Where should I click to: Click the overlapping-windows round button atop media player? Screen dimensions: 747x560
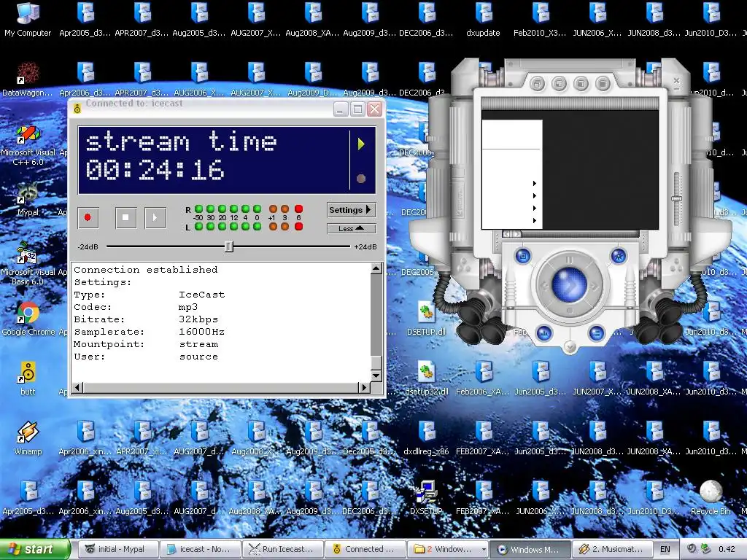pyautogui.click(x=537, y=85)
